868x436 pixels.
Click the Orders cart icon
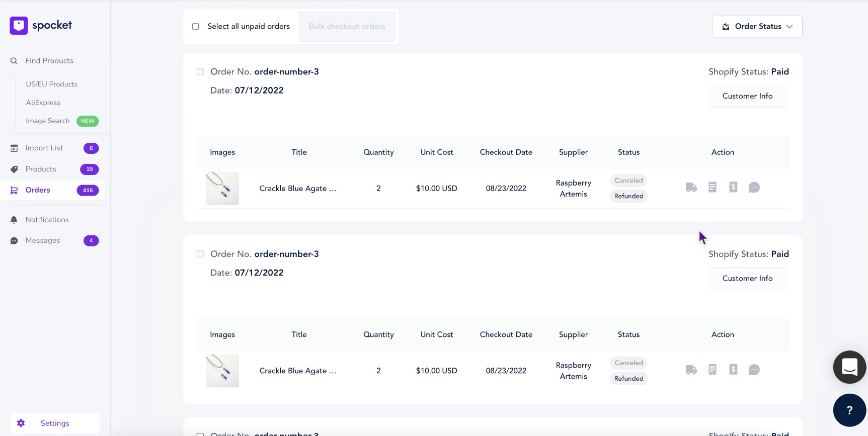(x=14, y=190)
